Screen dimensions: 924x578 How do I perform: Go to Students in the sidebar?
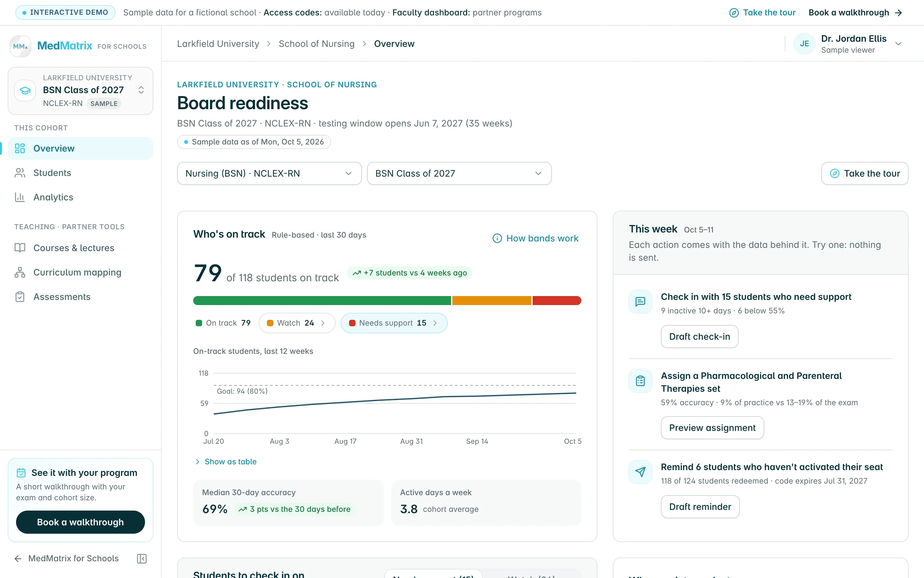(x=81, y=173)
